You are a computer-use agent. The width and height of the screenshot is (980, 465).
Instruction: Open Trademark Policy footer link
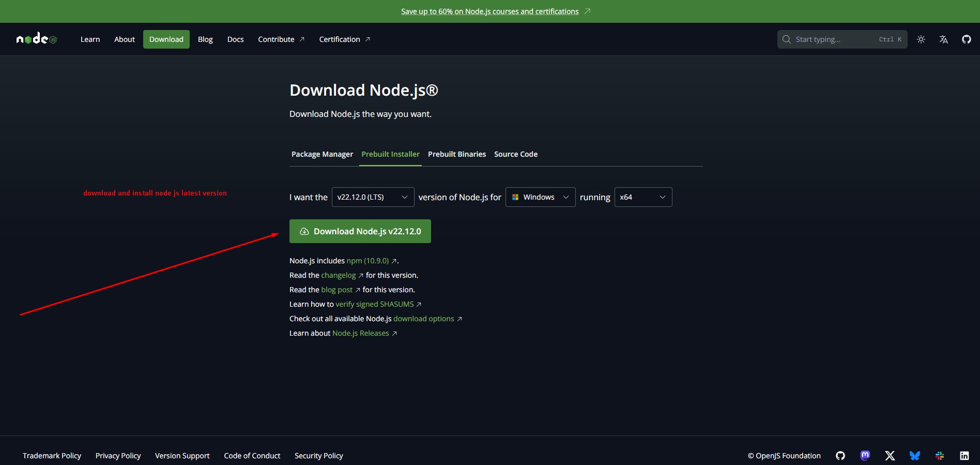(x=52, y=456)
